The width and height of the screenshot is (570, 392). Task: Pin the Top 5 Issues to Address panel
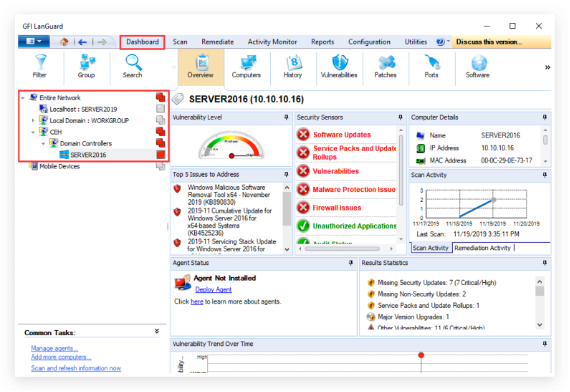(x=286, y=175)
